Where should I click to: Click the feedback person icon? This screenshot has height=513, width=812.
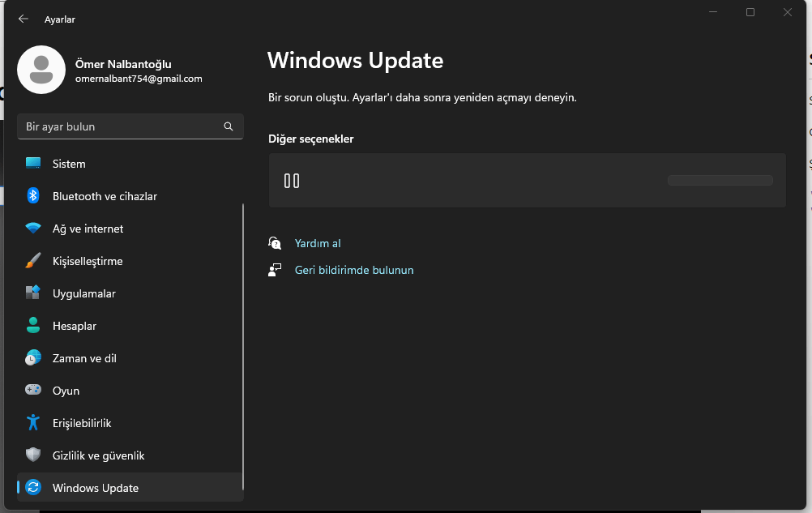click(x=275, y=270)
